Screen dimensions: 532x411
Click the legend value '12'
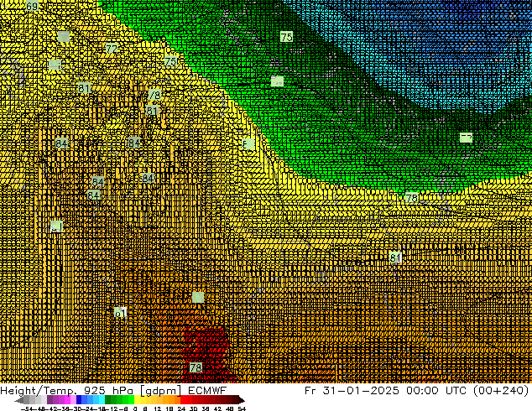pos(158,408)
